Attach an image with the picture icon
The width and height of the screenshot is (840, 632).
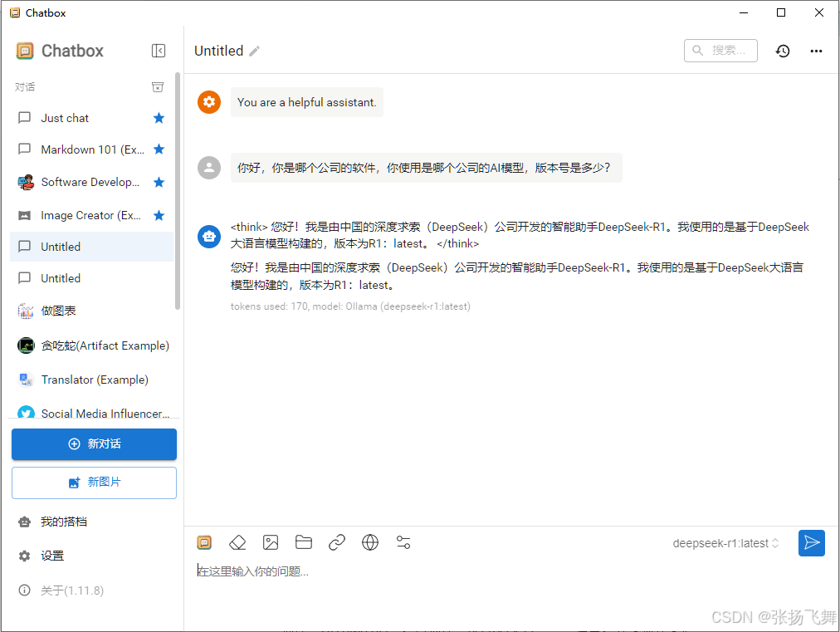(271, 543)
